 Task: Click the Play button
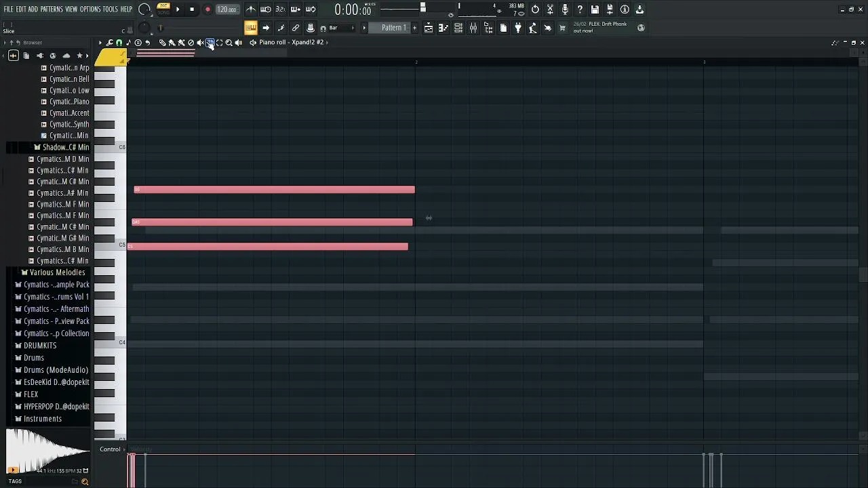point(178,9)
